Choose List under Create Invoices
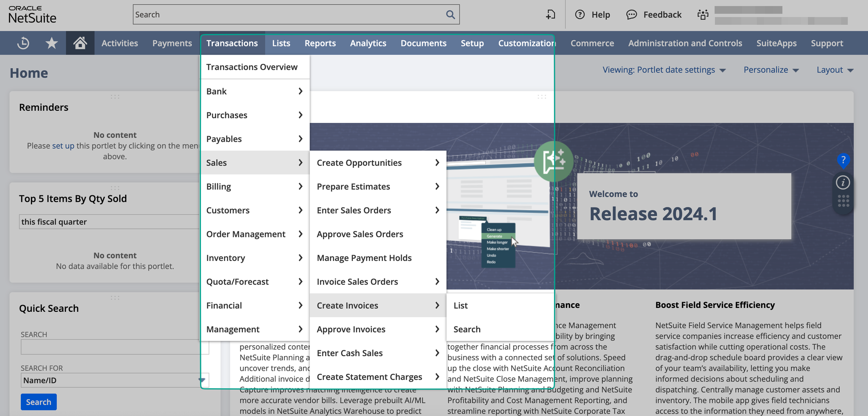The width and height of the screenshot is (868, 416). tap(500, 305)
